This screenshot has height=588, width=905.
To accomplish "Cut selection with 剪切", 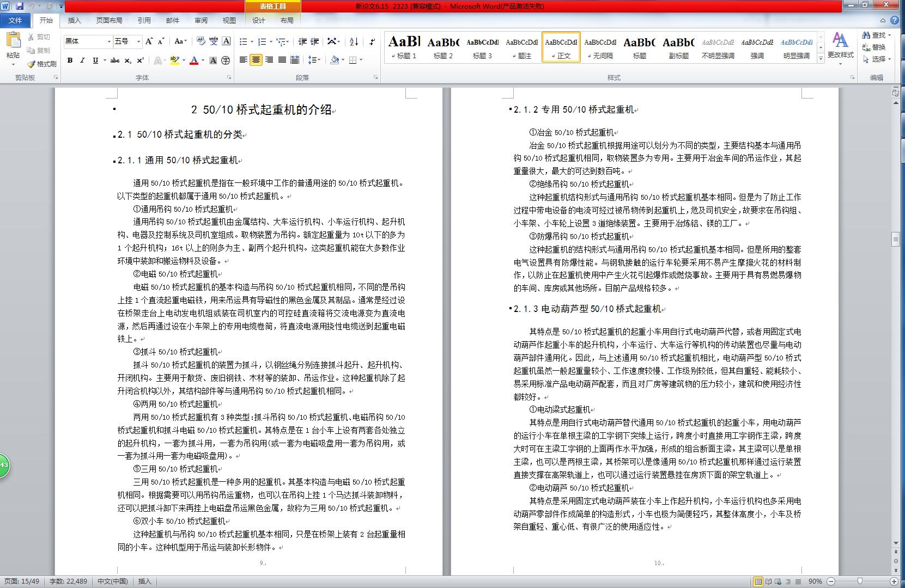I will [x=39, y=37].
